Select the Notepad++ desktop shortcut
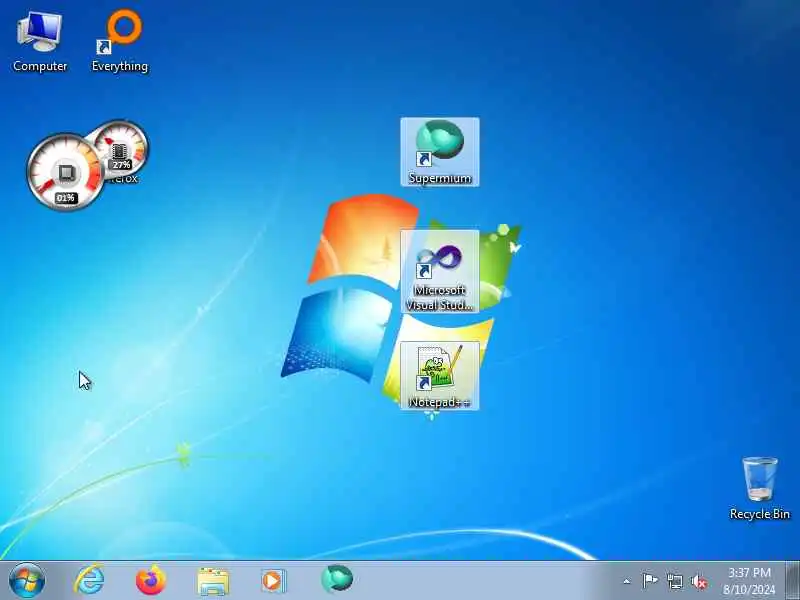This screenshot has height=600, width=800. (440, 376)
